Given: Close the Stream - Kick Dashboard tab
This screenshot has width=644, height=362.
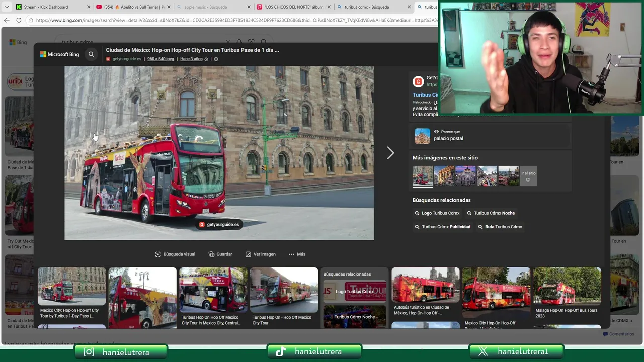Looking at the screenshot, I should [89, 7].
